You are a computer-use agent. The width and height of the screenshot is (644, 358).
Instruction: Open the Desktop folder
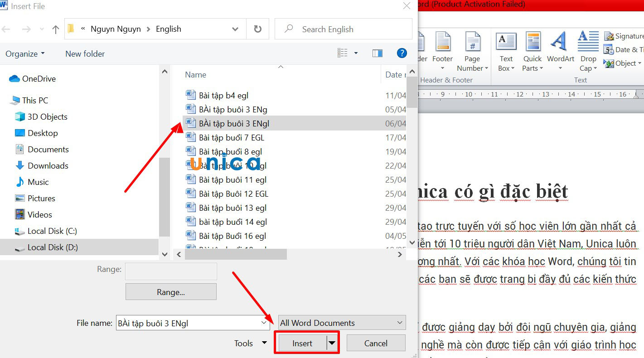pyautogui.click(x=37, y=133)
